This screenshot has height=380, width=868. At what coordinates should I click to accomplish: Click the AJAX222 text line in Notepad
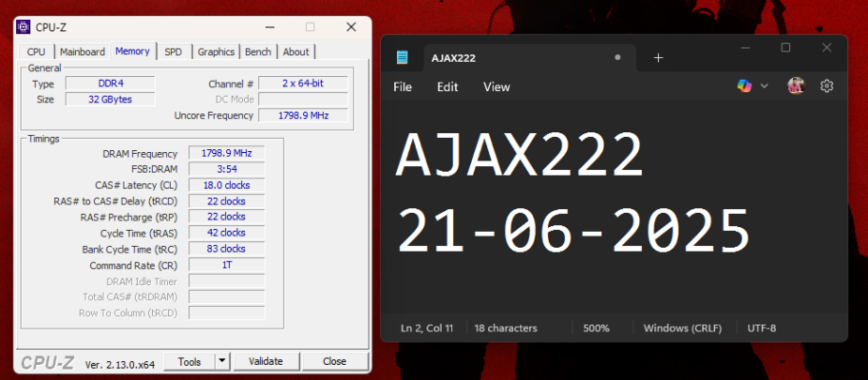click(519, 156)
